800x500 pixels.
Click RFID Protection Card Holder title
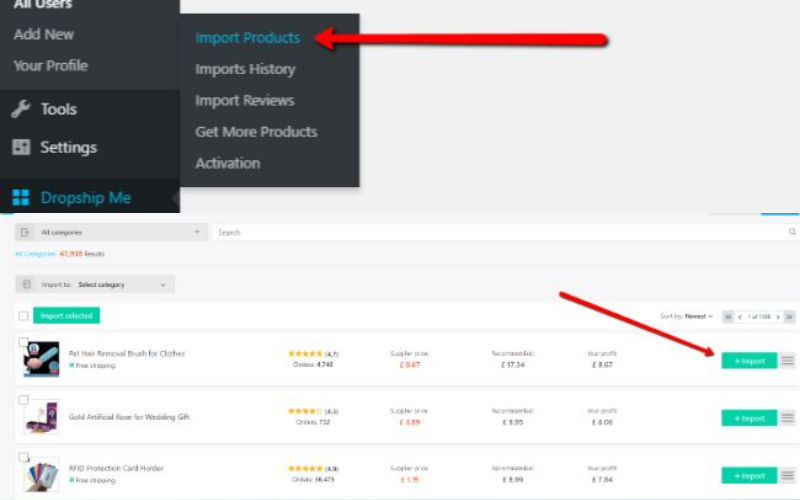tap(116, 468)
